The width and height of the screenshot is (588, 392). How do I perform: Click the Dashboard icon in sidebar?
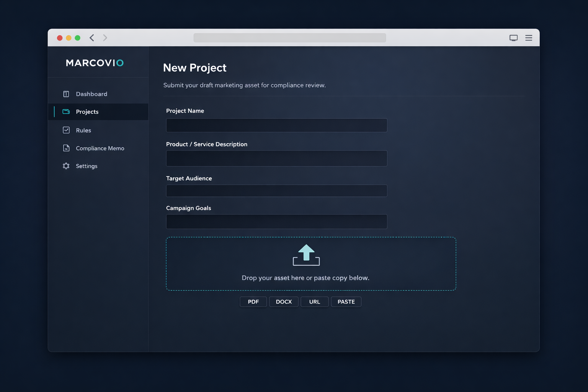tap(66, 94)
